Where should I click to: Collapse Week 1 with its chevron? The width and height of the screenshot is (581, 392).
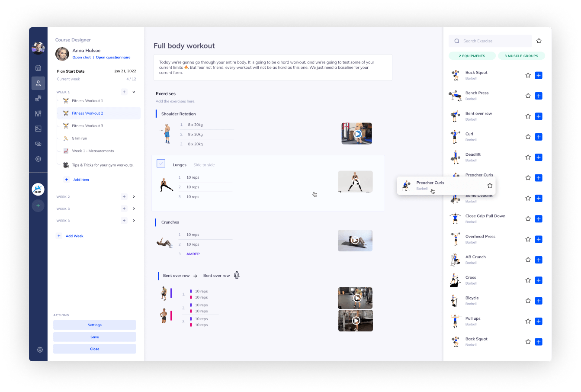click(x=134, y=92)
